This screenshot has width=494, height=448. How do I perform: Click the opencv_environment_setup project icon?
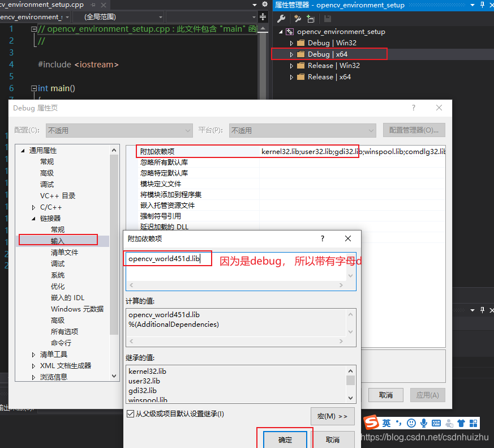[x=290, y=32]
